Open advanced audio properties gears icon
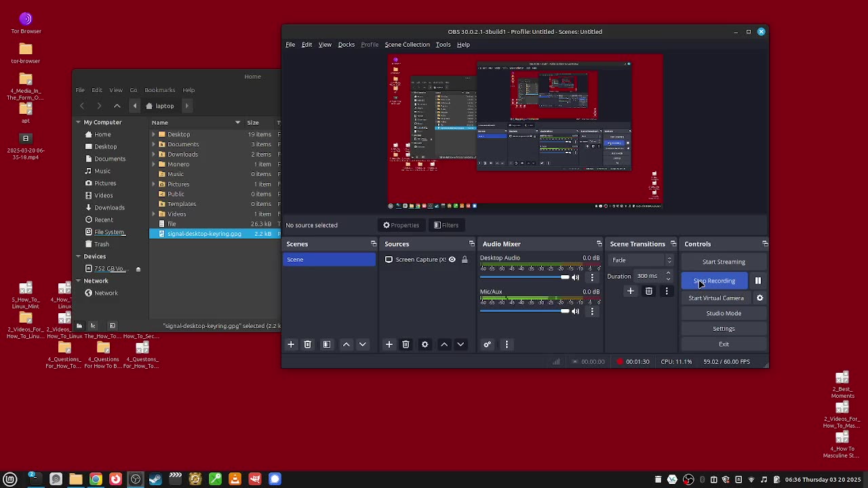868x488 pixels. (x=487, y=344)
